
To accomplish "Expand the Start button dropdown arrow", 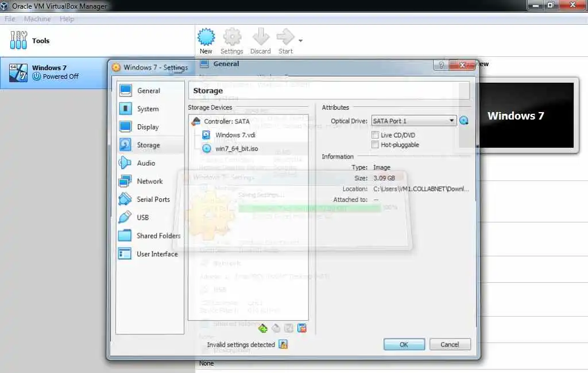I will coord(300,41).
